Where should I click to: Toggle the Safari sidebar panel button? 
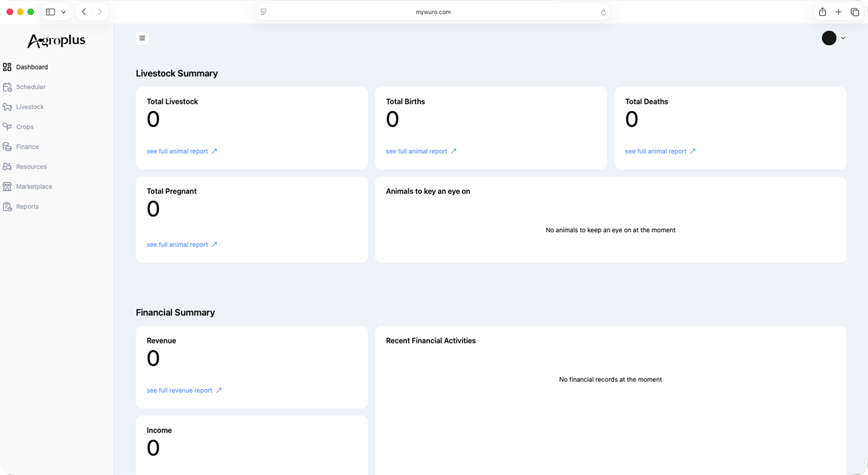coord(50,12)
